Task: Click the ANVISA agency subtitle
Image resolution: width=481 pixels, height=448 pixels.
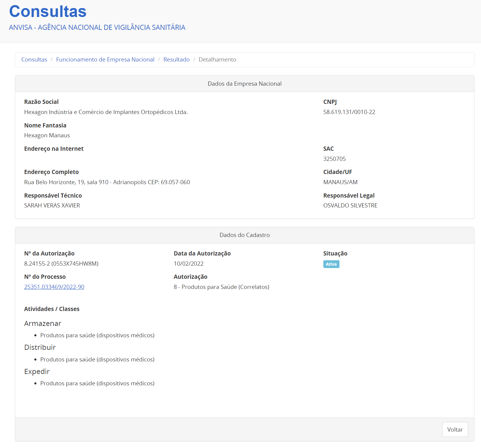Action: (97, 27)
